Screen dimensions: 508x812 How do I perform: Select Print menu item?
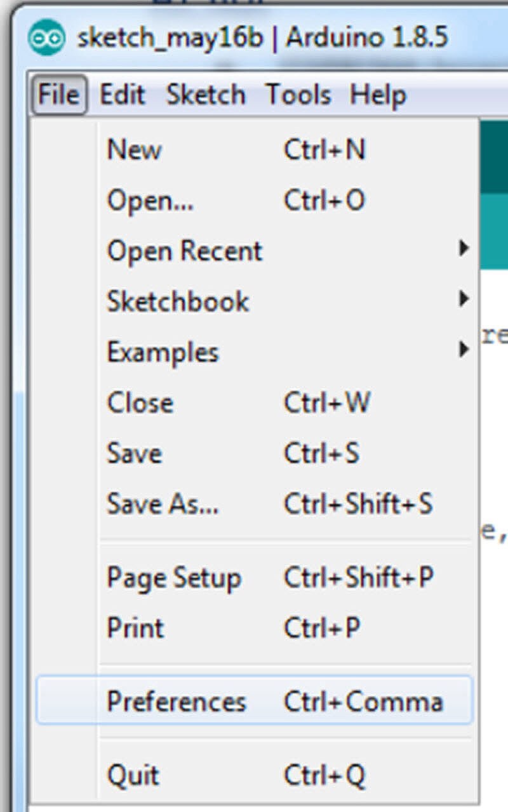pos(135,628)
